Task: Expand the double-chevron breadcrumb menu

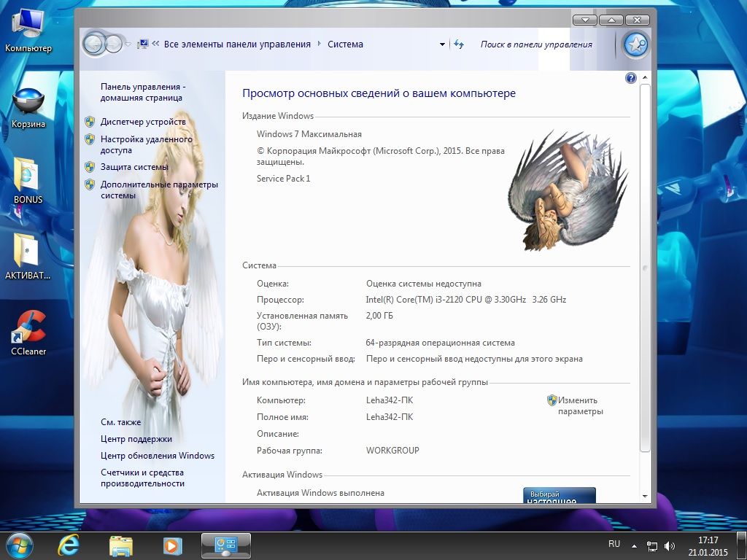Action: point(155,44)
